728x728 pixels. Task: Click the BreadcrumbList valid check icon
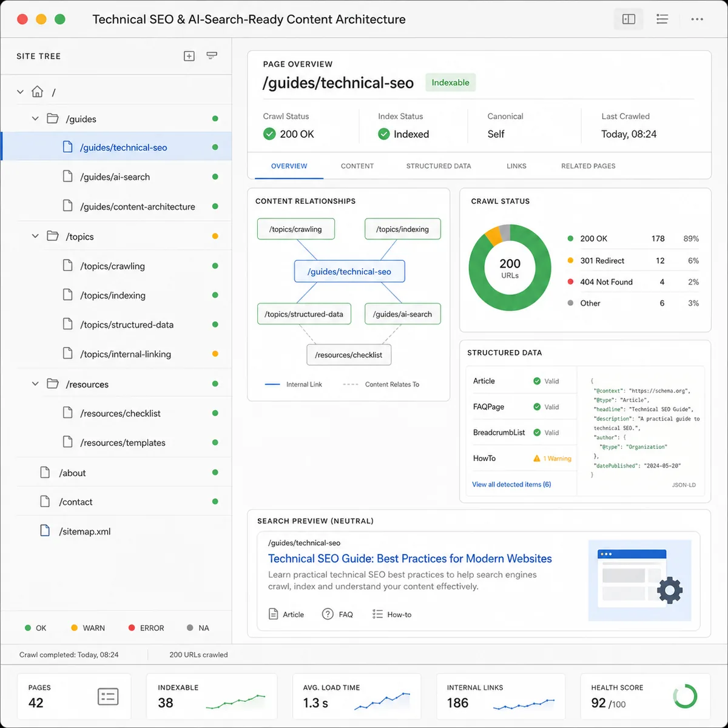point(537,433)
